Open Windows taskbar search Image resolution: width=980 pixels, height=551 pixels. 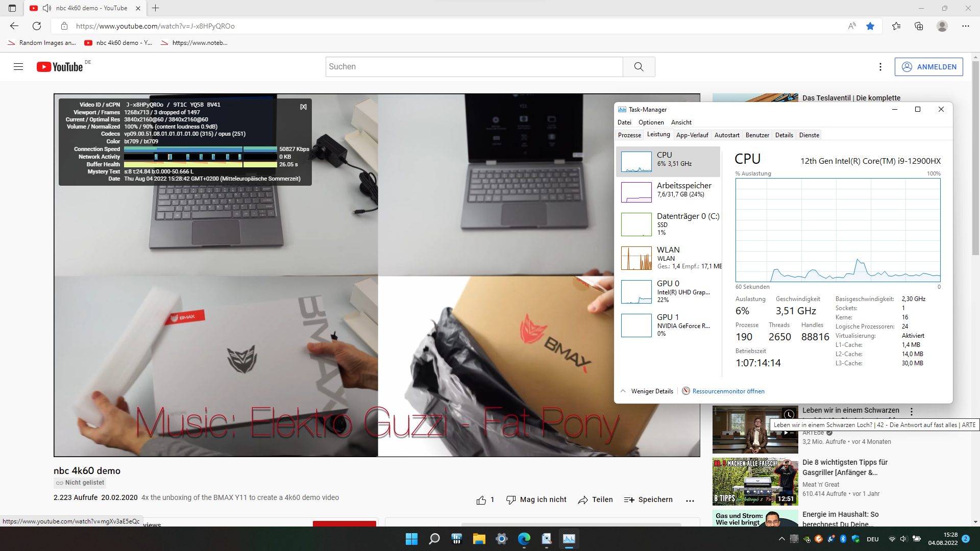coord(434,539)
